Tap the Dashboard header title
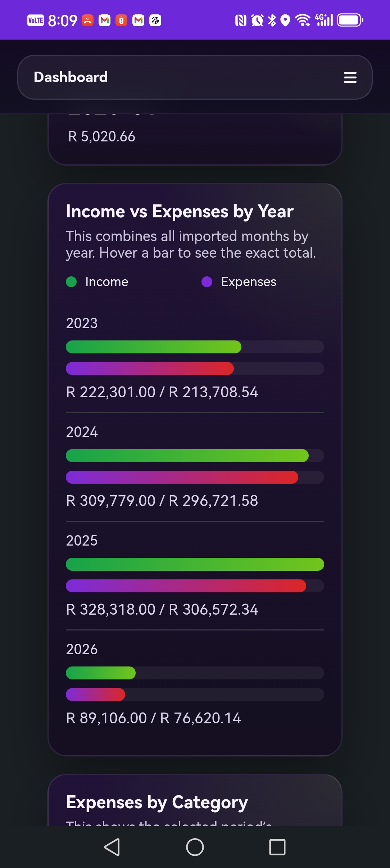 71,77
